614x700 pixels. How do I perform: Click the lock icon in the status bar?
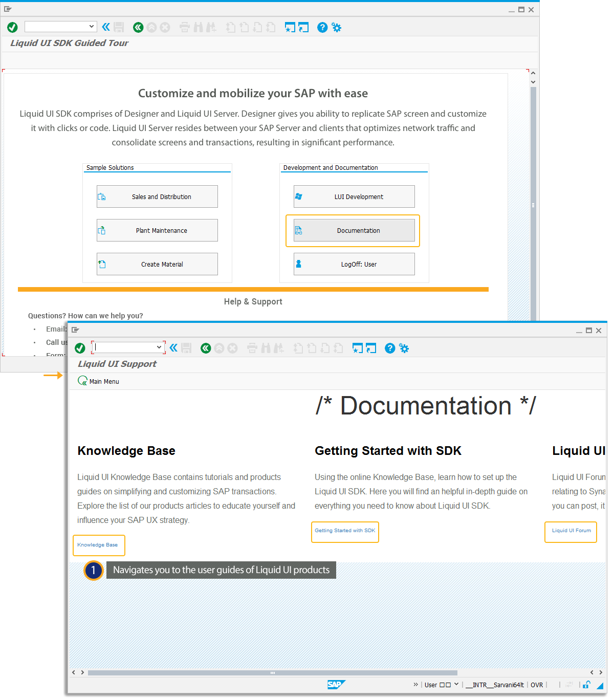(x=586, y=685)
